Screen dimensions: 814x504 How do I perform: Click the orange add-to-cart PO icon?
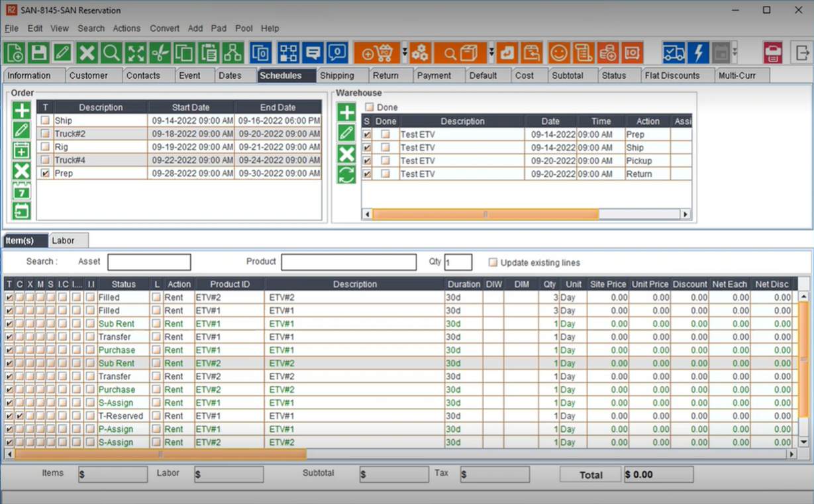point(376,53)
